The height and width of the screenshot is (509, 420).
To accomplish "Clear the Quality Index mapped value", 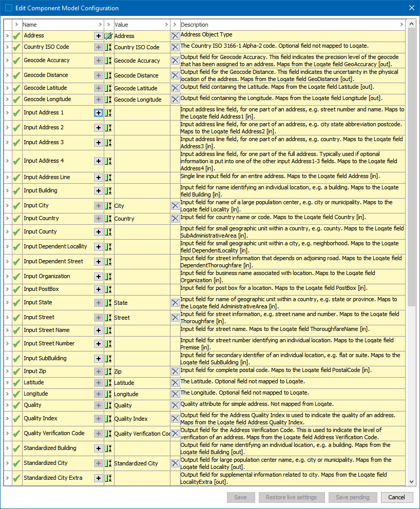I will pyautogui.click(x=175, y=419).
